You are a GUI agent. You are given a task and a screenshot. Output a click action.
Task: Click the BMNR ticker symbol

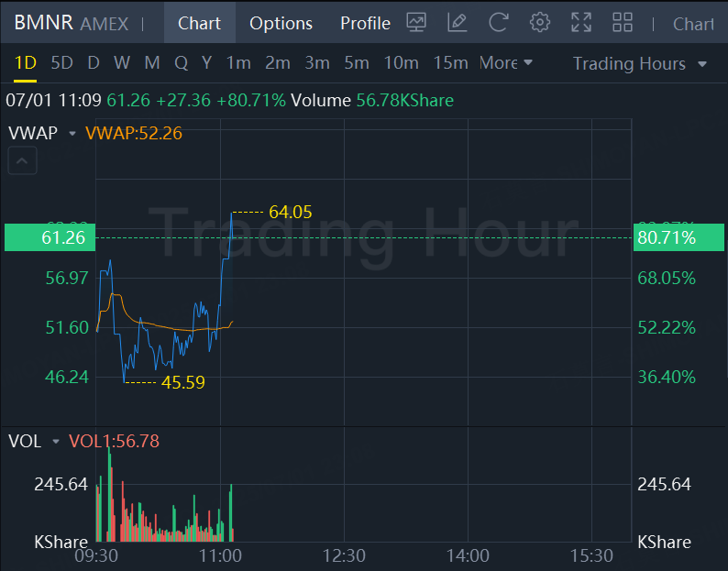(x=43, y=23)
